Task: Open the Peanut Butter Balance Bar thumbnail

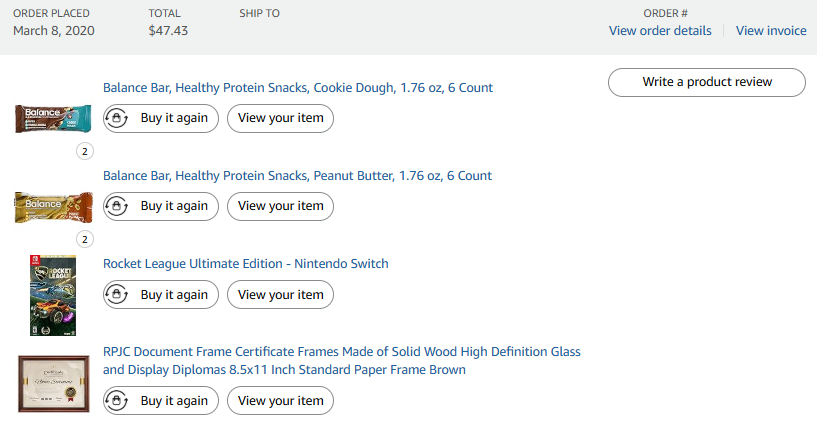Action: coord(52,207)
